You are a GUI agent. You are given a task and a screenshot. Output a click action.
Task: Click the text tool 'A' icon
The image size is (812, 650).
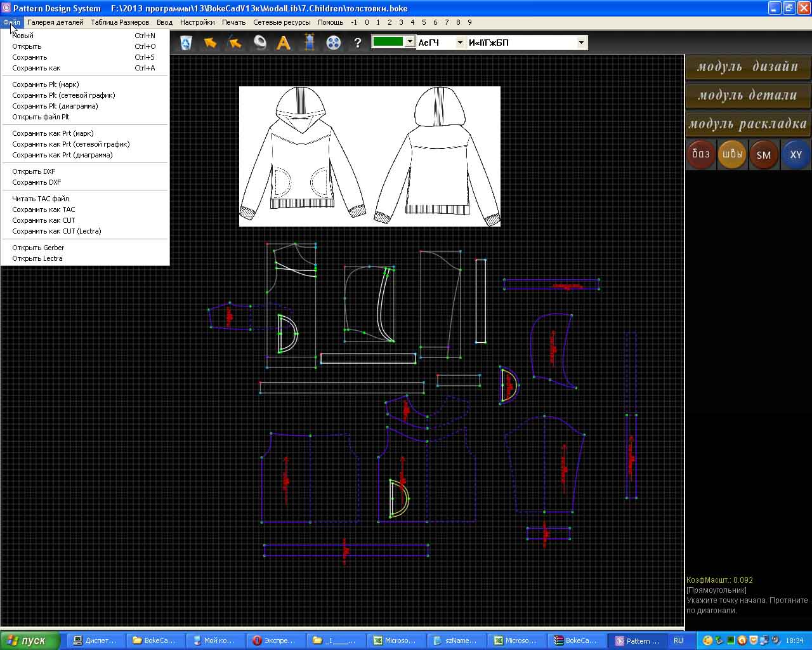[x=284, y=43]
